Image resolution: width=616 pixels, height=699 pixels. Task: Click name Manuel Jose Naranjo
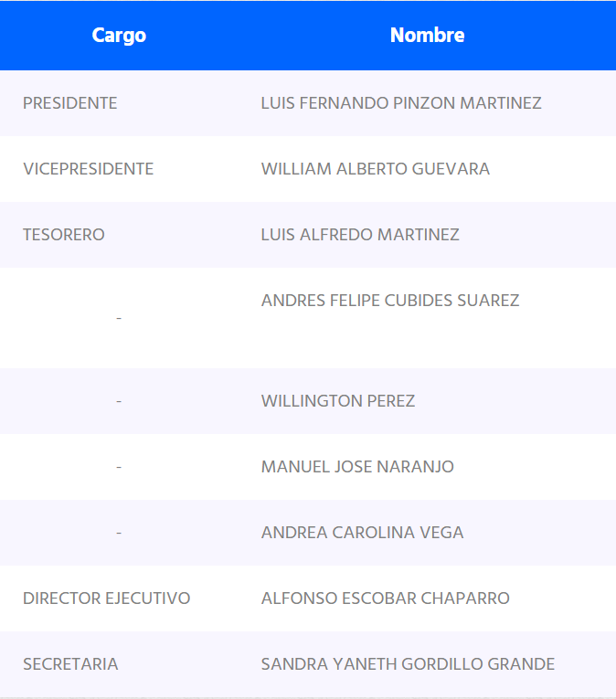[x=357, y=467]
